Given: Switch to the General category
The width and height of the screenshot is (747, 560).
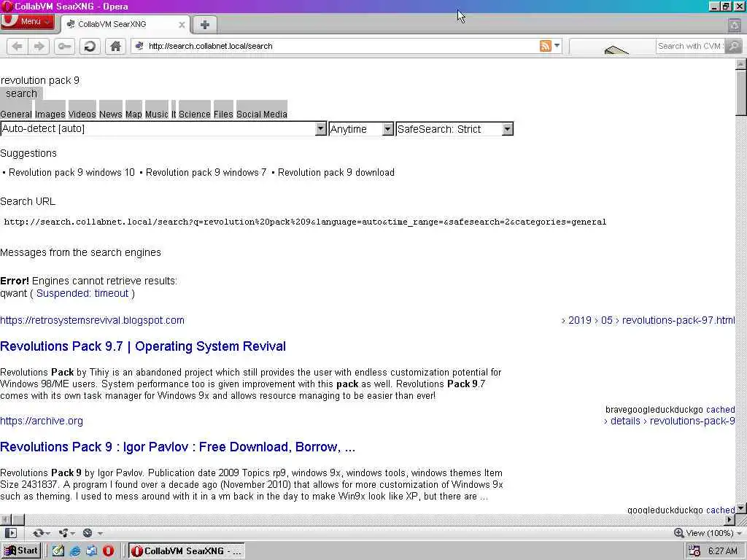Looking at the screenshot, I should coord(16,114).
